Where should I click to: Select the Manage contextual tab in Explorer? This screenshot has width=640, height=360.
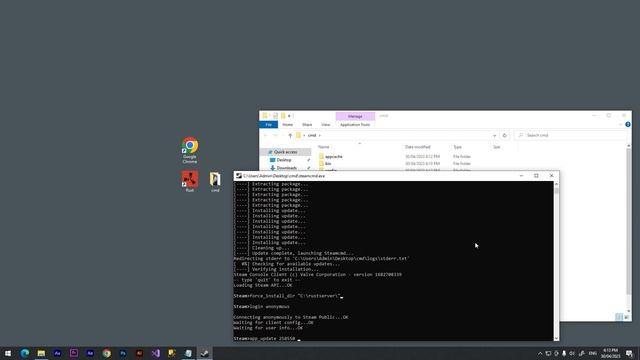[355, 116]
